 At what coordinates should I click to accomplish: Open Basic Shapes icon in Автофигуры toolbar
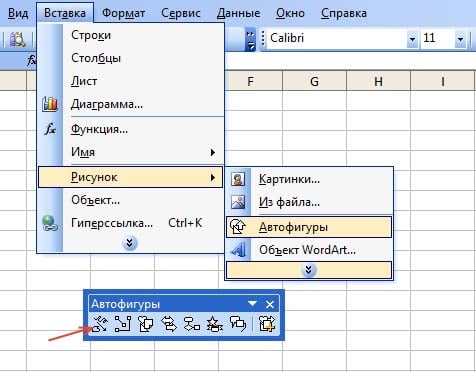[x=146, y=324]
